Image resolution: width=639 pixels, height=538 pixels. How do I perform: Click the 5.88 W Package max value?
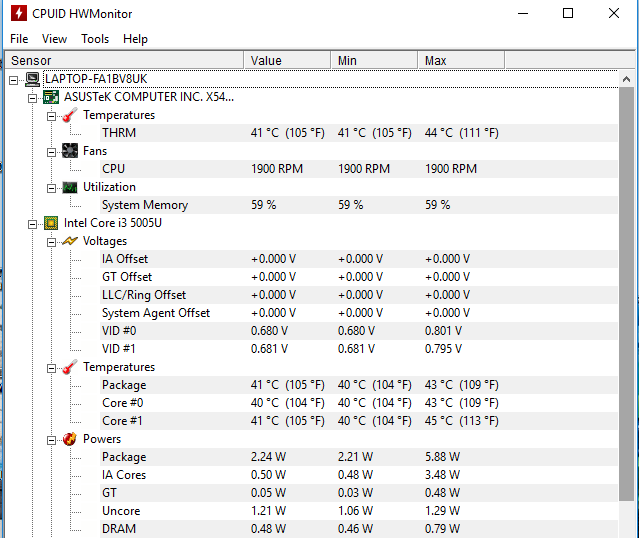pyautogui.click(x=442, y=457)
